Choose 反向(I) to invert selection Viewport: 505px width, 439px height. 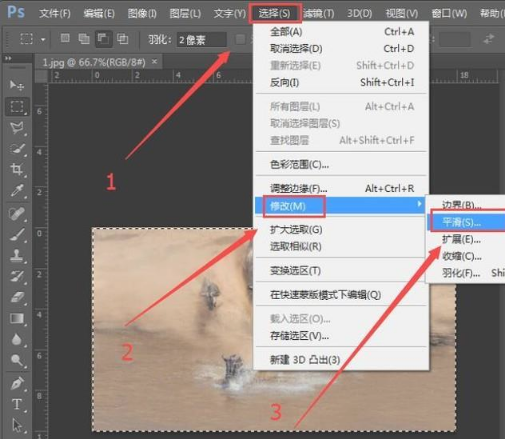[341, 82]
